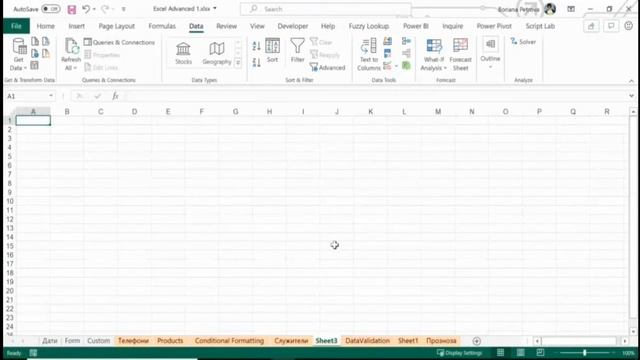
Task: Expand the Data Types gallery
Action: (x=238, y=63)
